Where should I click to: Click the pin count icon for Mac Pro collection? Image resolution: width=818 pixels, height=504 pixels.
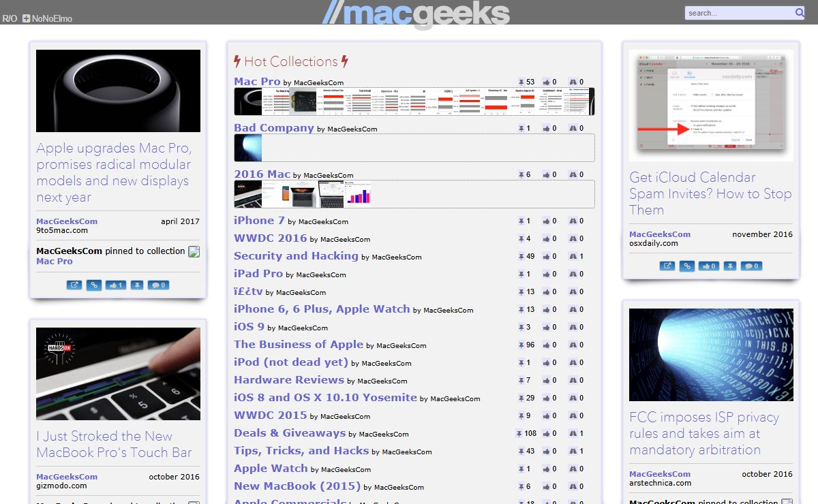[521, 82]
